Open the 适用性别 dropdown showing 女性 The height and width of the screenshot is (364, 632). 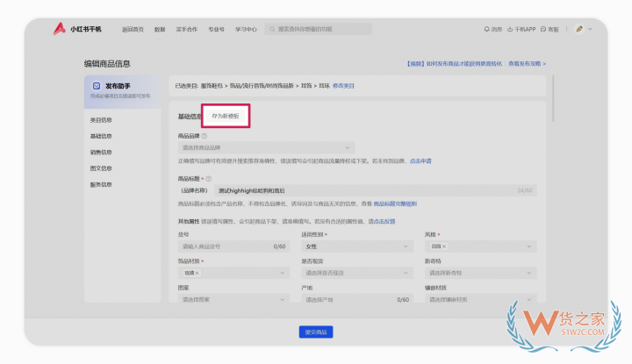point(357,246)
